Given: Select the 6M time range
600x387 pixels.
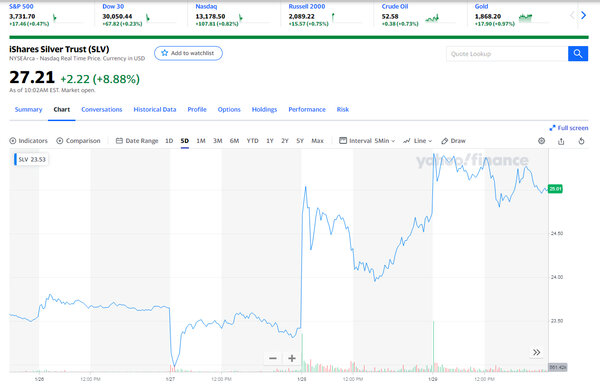Looking at the screenshot, I should pyautogui.click(x=235, y=141).
